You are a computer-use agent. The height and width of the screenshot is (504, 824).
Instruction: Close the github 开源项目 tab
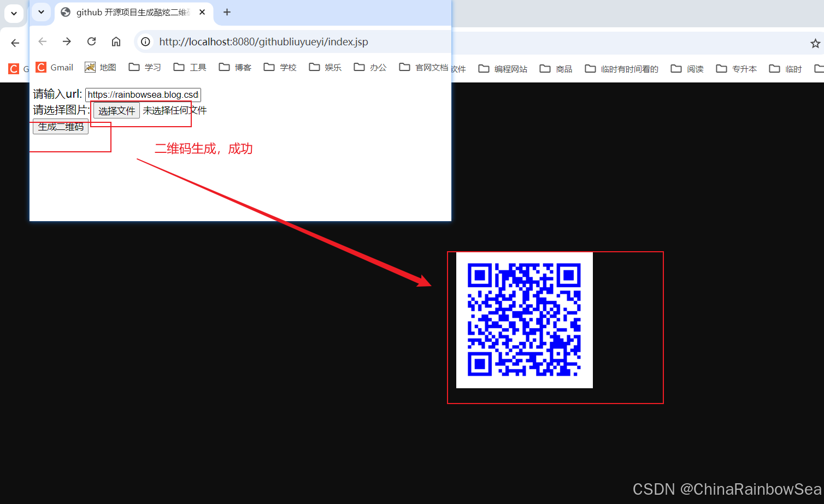[x=202, y=12]
